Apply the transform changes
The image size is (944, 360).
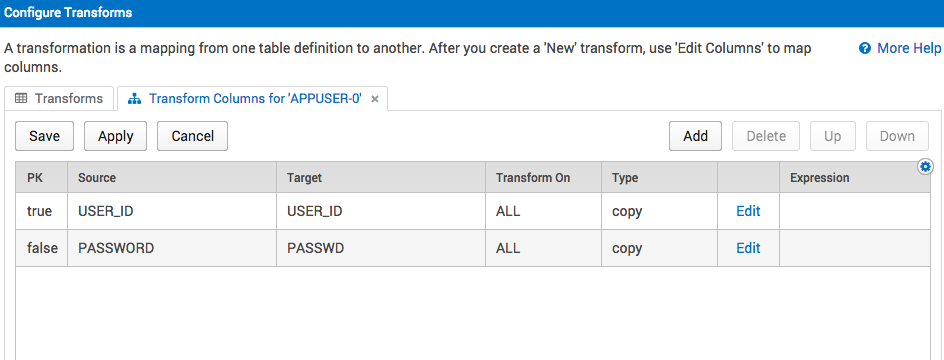click(116, 136)
